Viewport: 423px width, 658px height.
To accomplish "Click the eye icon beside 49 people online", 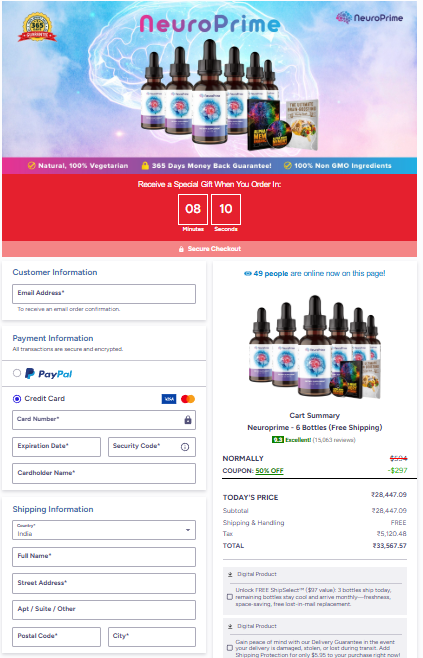I will click(x=248, y=274).
